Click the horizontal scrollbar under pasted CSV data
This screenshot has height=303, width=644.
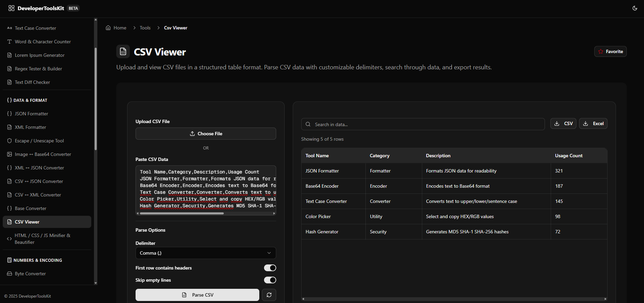(182, 213)
